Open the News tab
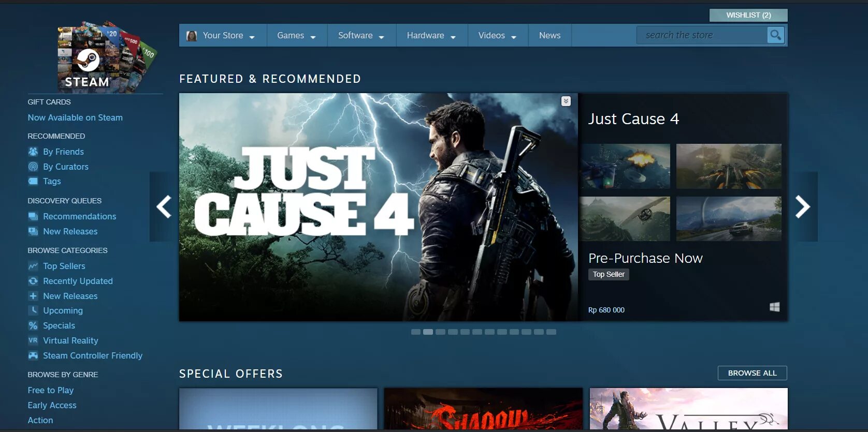 pos(550,36)
